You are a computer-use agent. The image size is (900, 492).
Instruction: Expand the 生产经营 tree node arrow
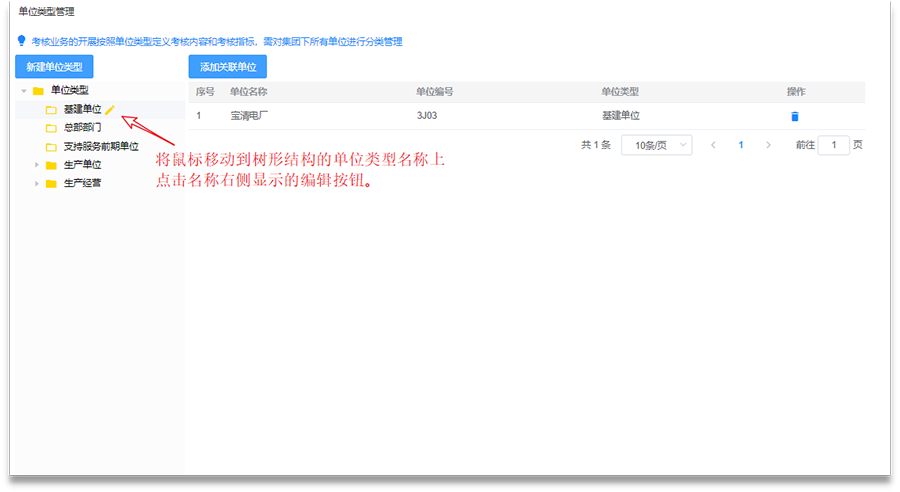(37, 183)
